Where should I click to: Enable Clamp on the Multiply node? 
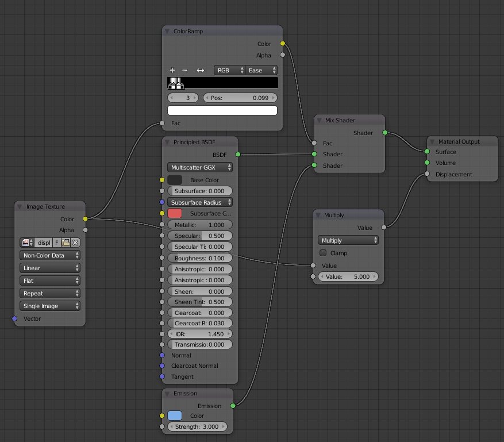click(323, 253)
